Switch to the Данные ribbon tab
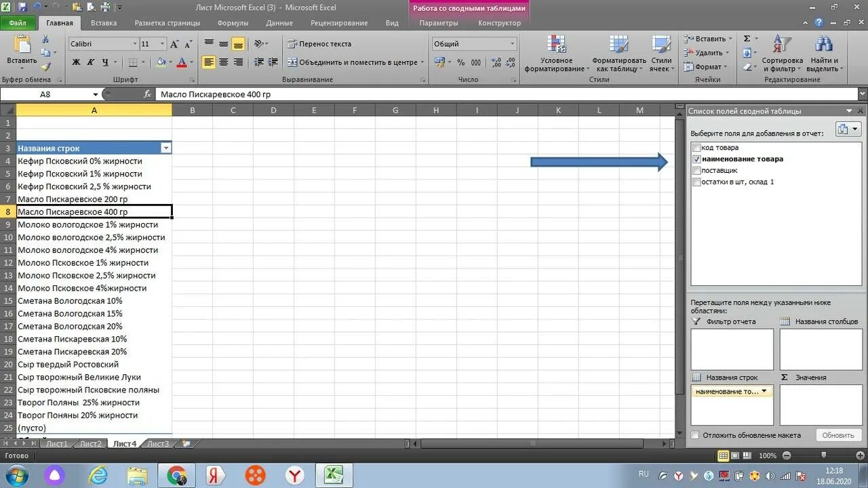 tap(279, 23)
